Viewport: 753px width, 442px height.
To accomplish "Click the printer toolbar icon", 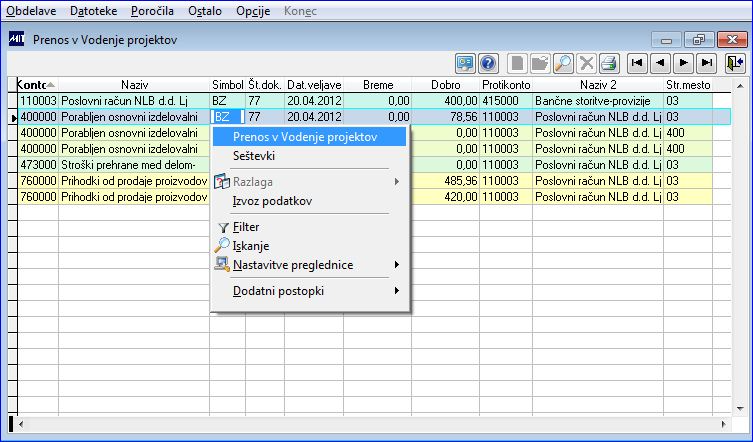I will tap(609, 63).
